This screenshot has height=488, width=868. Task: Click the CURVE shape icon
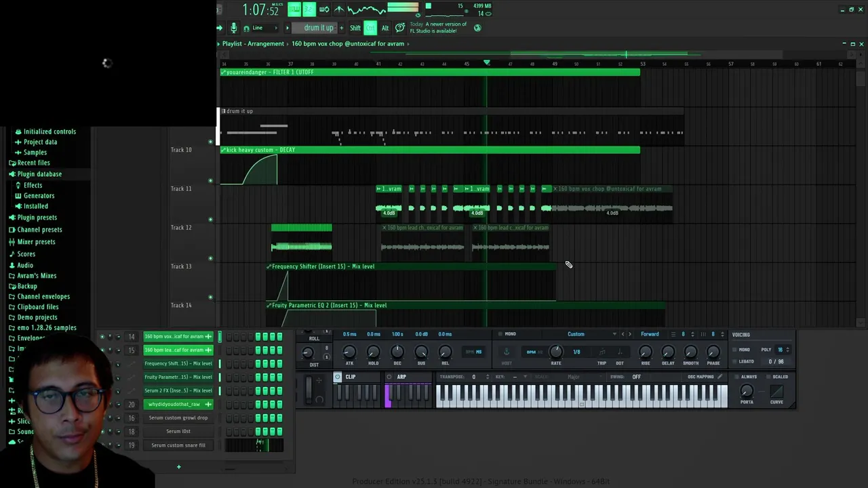pyautogui.click(x=776, y=391)
